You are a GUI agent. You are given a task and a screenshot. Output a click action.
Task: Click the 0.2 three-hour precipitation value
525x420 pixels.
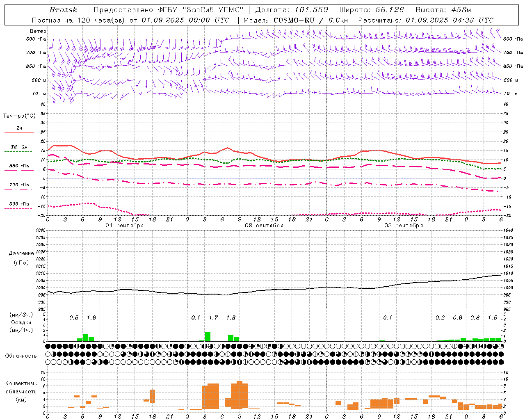(440, 318)
